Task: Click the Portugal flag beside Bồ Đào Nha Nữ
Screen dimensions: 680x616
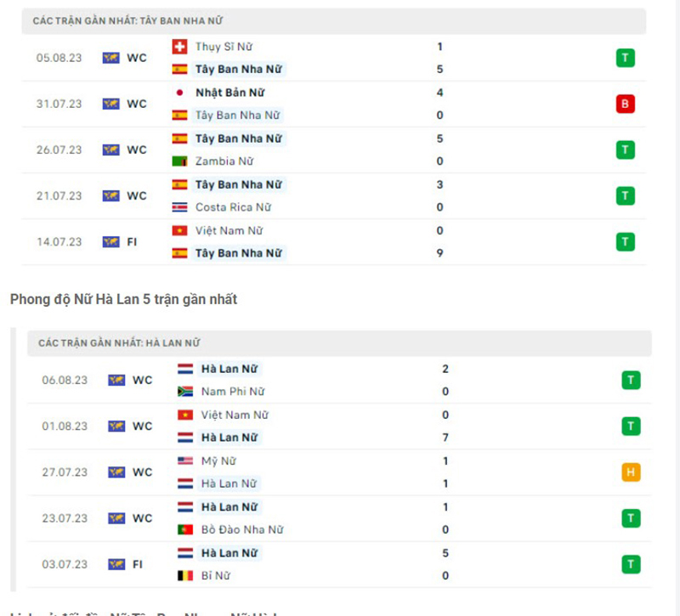Action: 185,529
